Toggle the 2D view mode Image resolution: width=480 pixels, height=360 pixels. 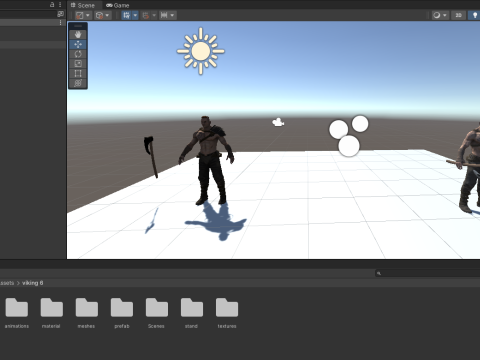point(458,15)
